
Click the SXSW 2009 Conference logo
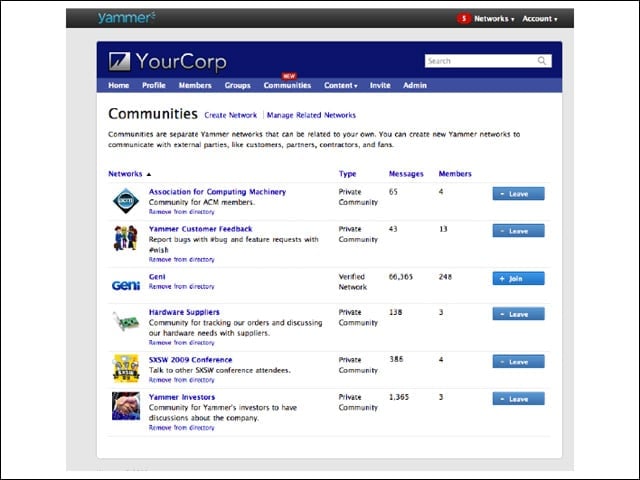[126, 368]
